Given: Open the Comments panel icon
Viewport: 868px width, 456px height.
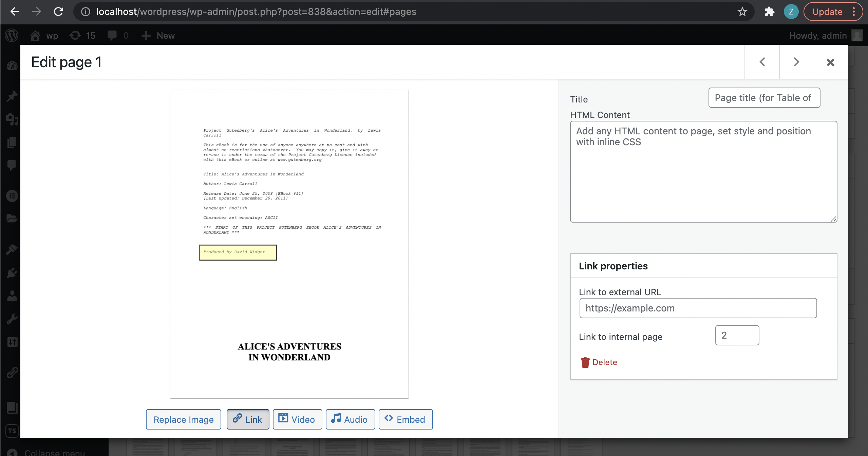Looking at the screenshot, I should [12, 165].
